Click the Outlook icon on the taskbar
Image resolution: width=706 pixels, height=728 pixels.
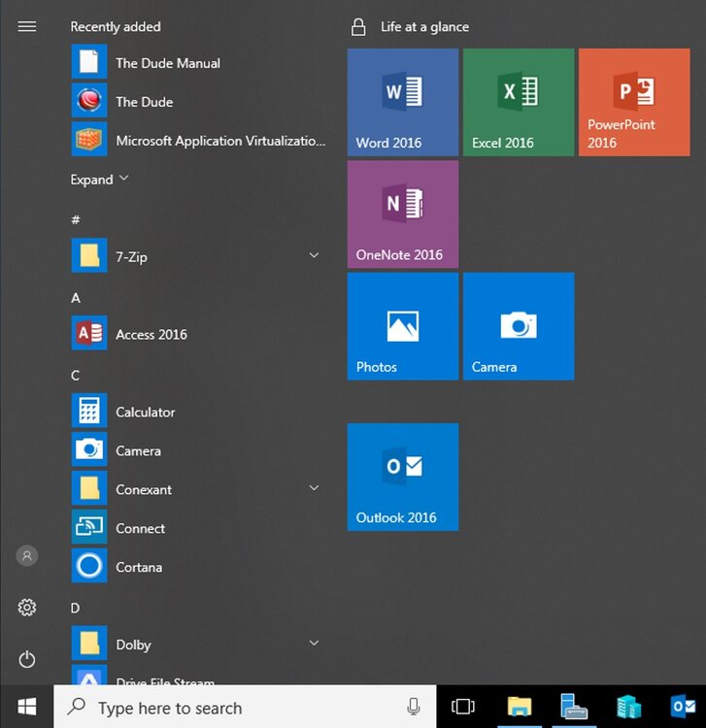pyautogui.click(x=683, y=707)
